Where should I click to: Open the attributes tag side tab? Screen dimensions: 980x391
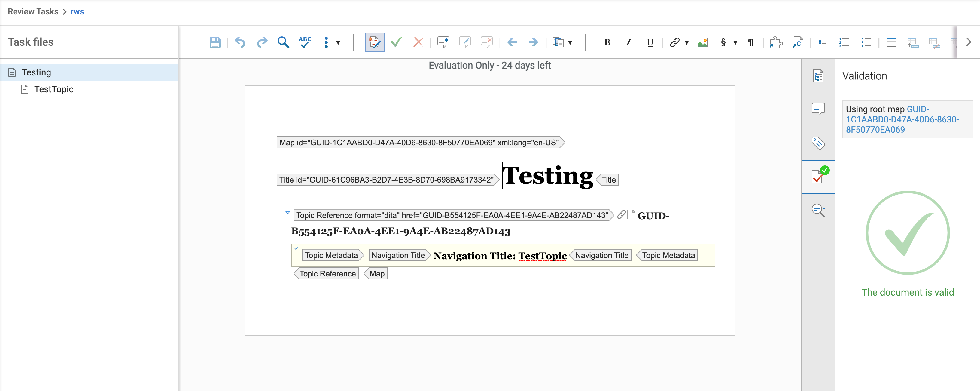pyautogui.click(x=818, y=143)
